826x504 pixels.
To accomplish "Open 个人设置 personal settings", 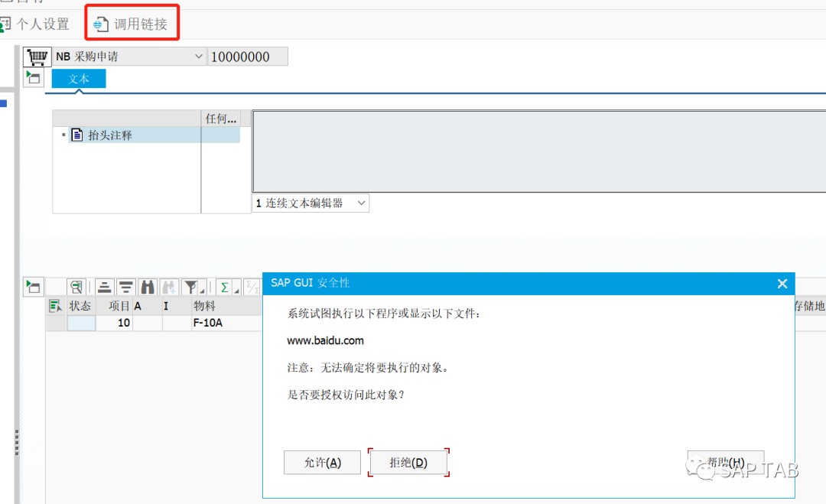I will (x=34, y=24).
